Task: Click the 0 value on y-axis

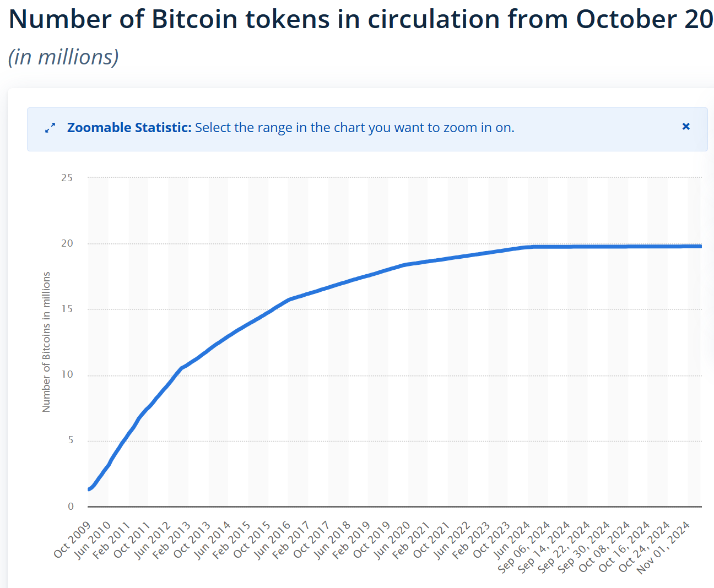Action: 71,507
